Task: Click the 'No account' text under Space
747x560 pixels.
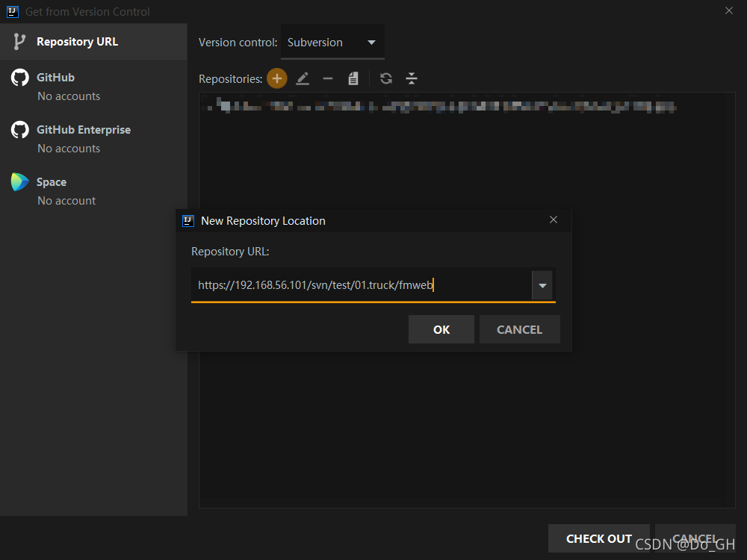Action: (66, 201)
